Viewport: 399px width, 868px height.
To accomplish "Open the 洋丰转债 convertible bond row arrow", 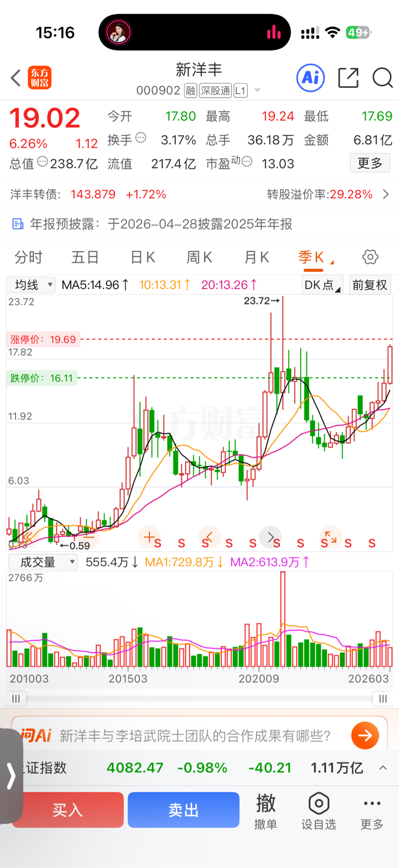I will [385, 194].
